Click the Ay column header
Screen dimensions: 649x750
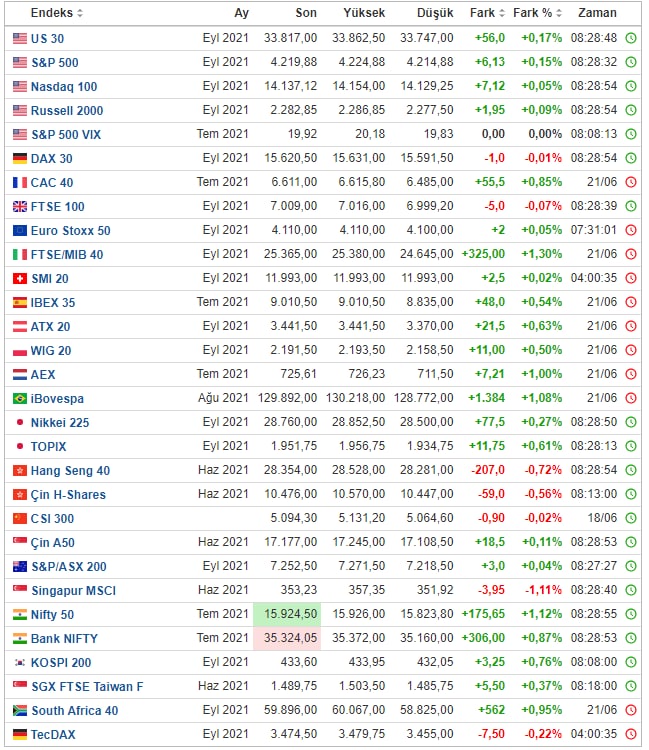tap(242, 13)
